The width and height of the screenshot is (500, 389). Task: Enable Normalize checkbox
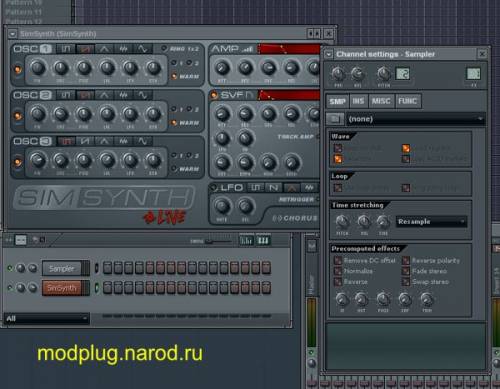[x=338, y=271]
